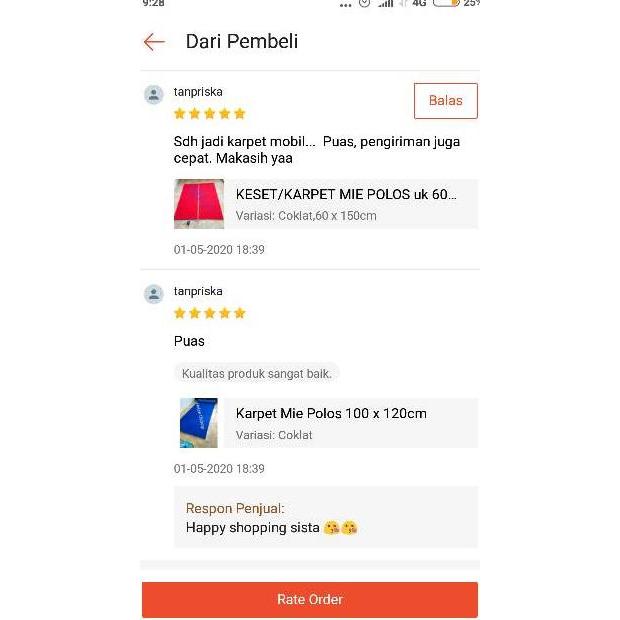Click first tanpriska username
620x620 pixels.
pyautogui.click(x=198, y=92)
